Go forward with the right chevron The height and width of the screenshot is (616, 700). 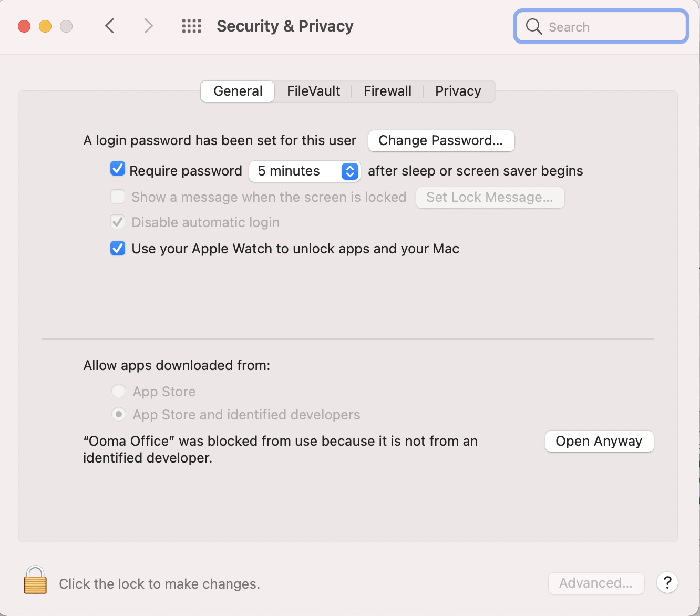[x=148, y=26]
